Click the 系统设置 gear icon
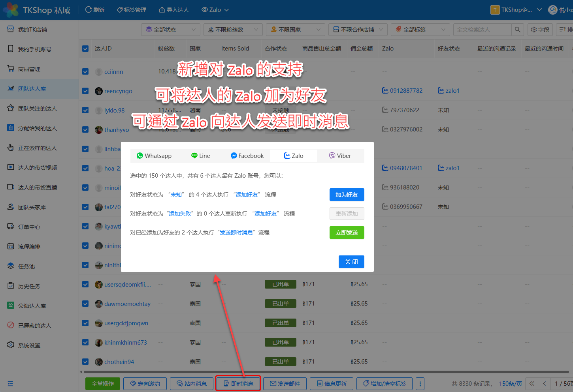This screenshot has width=573, height=392. pos(11,345)
